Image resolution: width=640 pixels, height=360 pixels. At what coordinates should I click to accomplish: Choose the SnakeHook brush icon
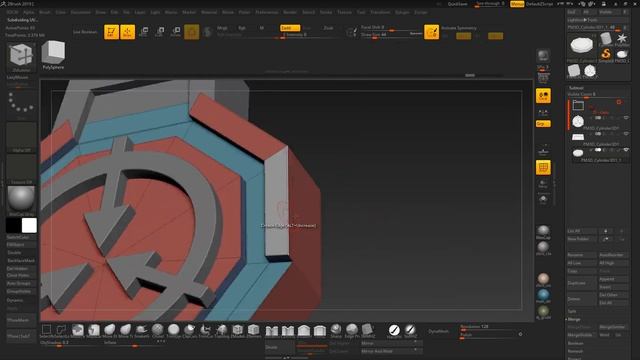pos(141,330)
